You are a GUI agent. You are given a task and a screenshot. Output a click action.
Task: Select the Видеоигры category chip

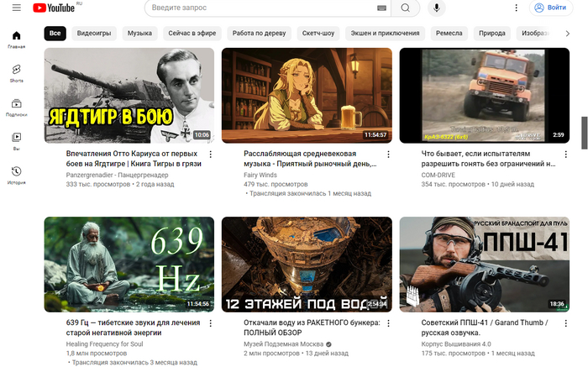pyautogui.click(x=93, y=34)
